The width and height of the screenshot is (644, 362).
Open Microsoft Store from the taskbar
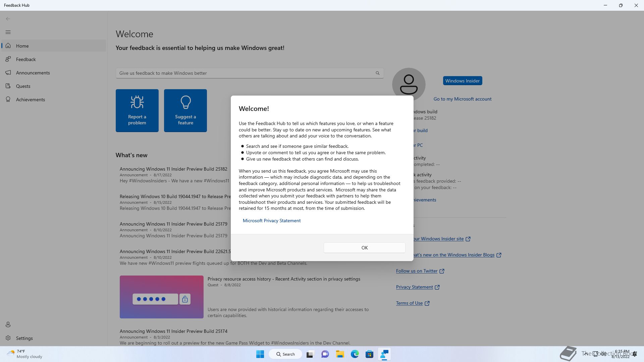tap(370, 354)
